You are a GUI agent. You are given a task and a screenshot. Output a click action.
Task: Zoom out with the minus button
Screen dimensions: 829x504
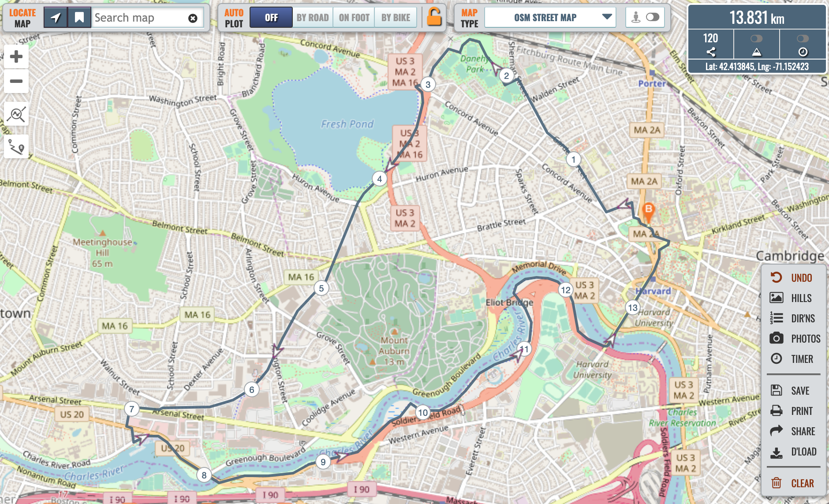16,81
